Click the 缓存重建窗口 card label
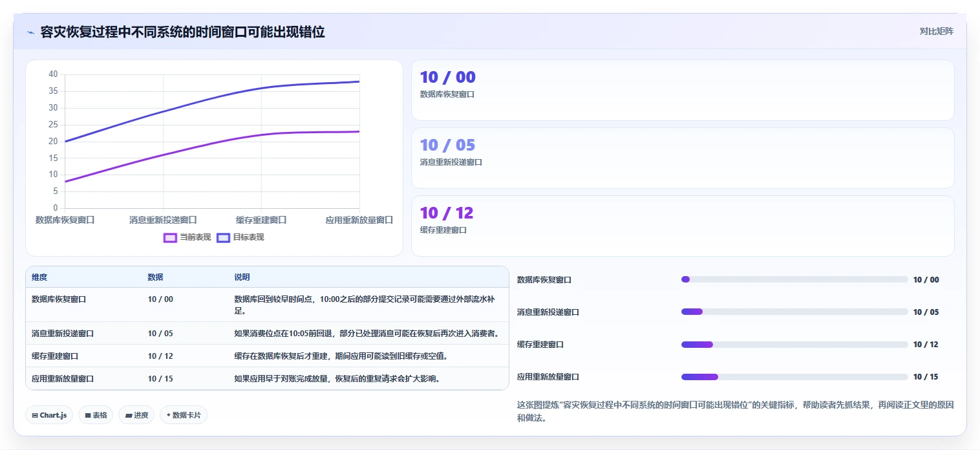The image size is (980, 450). (443, 230)
